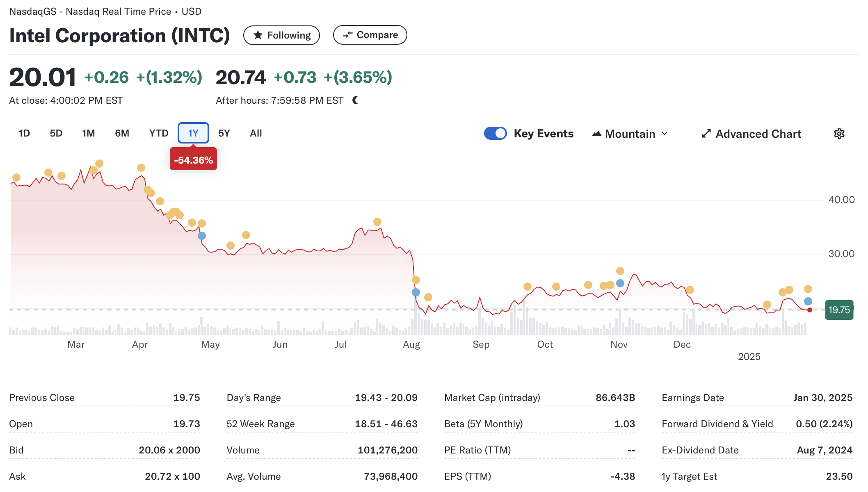Click the Compare arrows icon
The height and width of the screenshot is (492, 868).
[347, 35]
